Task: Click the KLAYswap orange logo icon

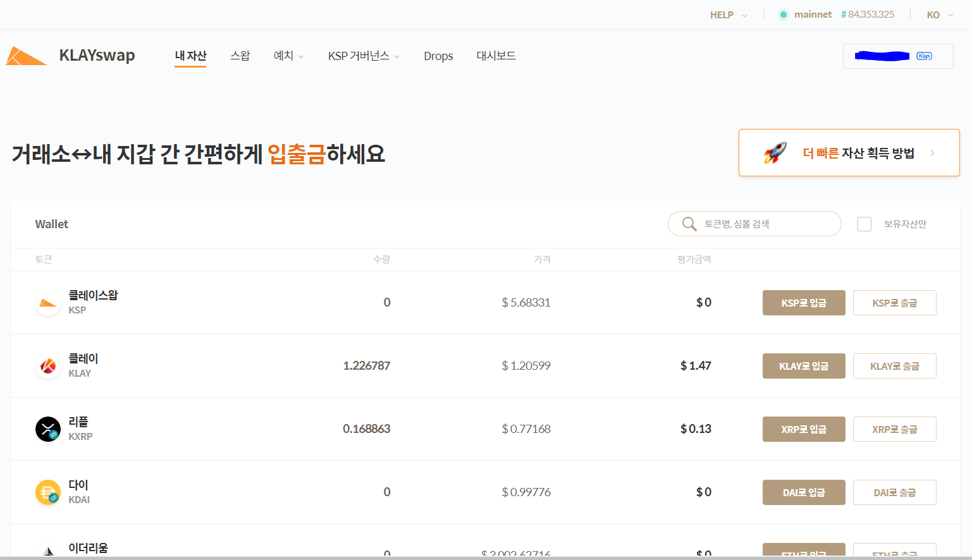Action: tap(27, 56)
